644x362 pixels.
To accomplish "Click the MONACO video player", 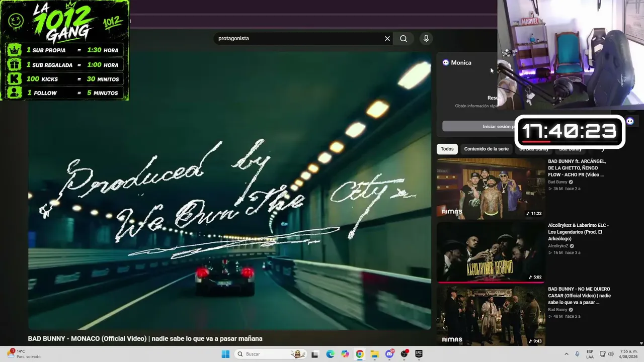I will point(229,191).
